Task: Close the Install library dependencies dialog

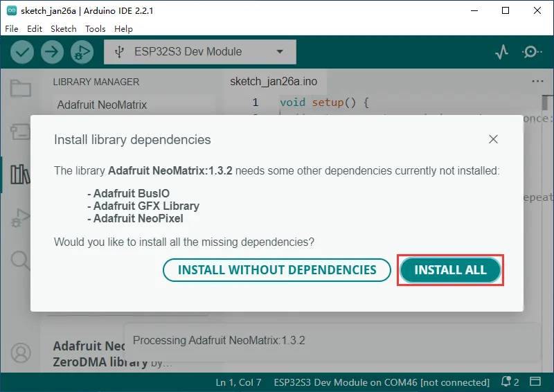Action: click(493, 139)
